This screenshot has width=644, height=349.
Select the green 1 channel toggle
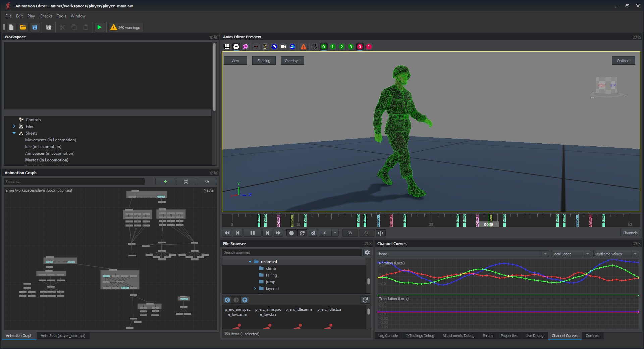pyautogui.click(x=332, y=47)
